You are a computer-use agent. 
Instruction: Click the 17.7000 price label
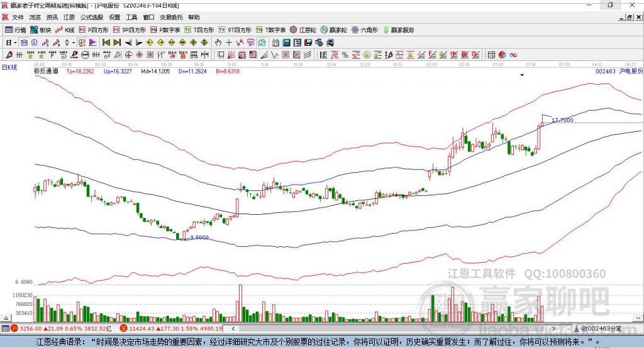(562, 120)
